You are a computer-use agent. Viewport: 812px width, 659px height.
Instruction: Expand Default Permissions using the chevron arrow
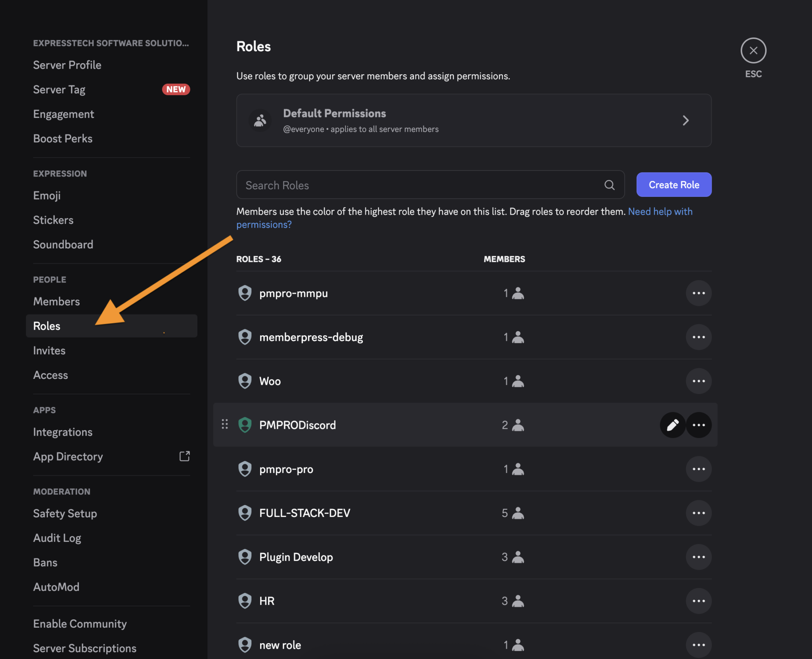coord(686,121)
